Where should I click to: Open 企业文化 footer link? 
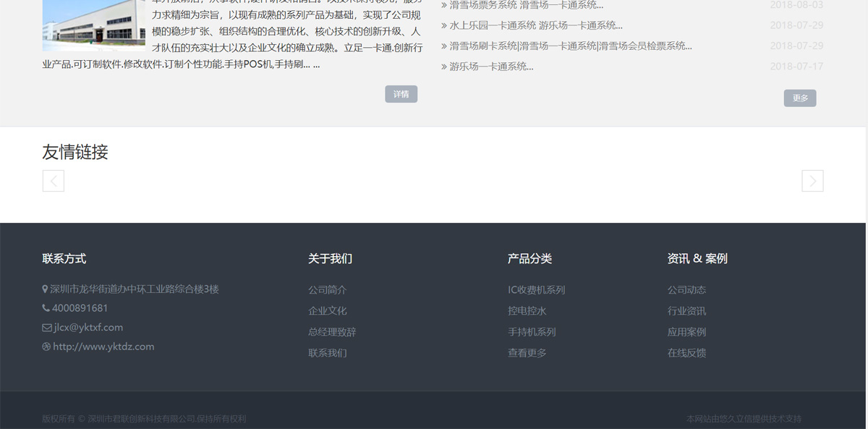tap(327, 311)
